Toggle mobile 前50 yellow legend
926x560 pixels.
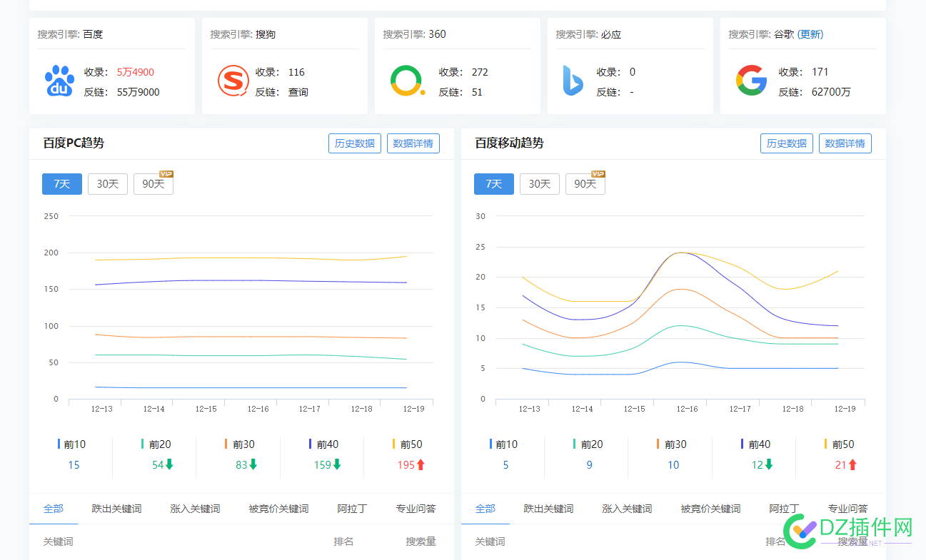tap(840, 444)
